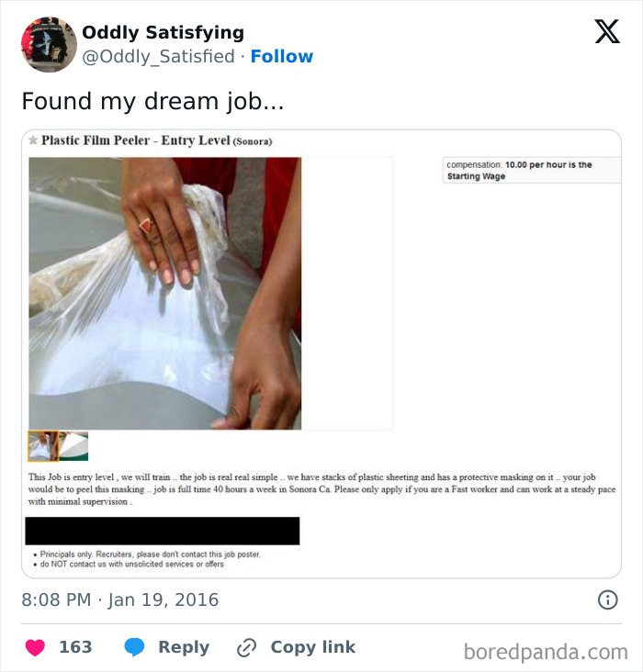This screenshot has height=672, width=643.
Task: Click the pink heart like icon
Action: click(35, 647)
